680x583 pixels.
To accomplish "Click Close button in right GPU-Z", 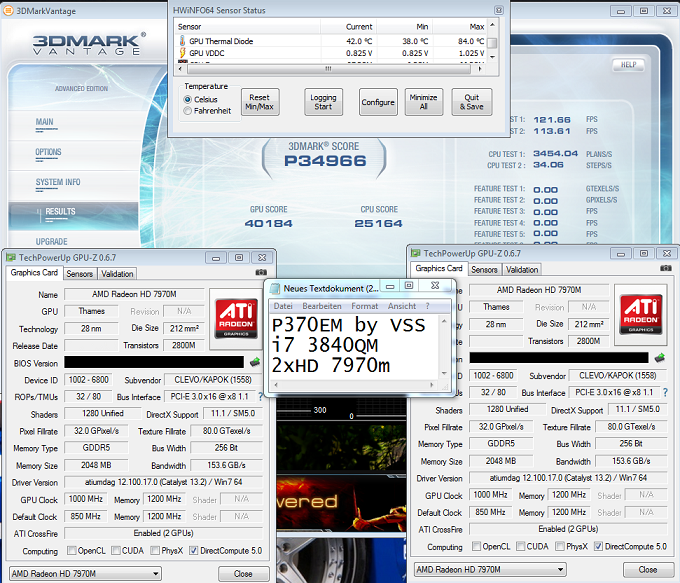I will pos(647,569).
